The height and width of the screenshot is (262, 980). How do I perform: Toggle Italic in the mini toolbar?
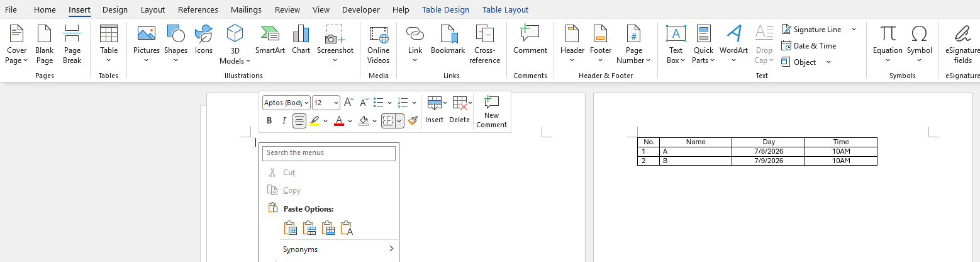tap(284, 120)
